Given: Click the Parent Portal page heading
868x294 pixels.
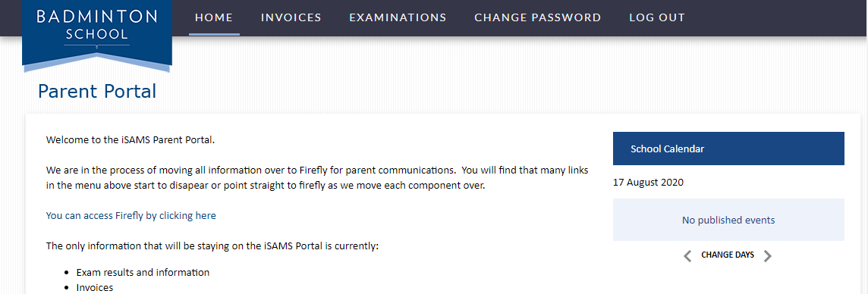Looking at the screenshot, I should click(x=97, y=91).
